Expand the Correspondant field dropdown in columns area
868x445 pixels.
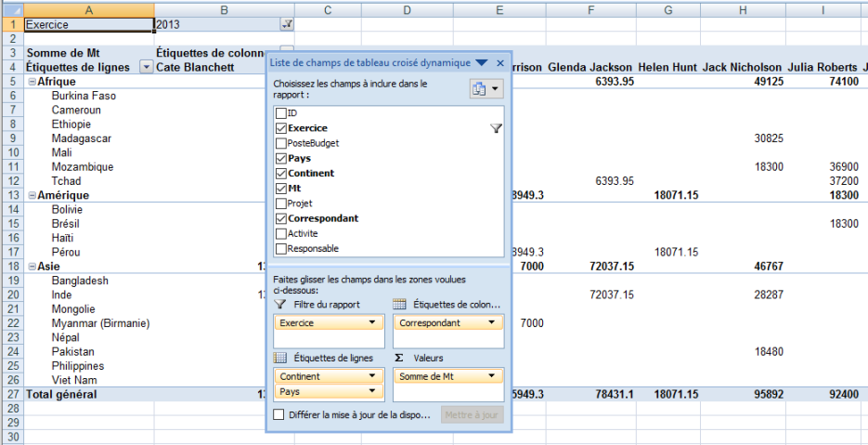tap(493, 323)
